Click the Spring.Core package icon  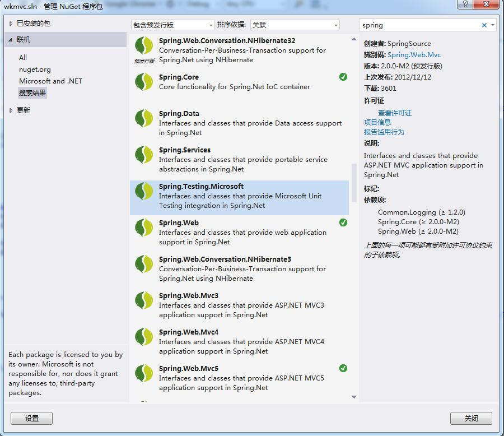(x=144, y=82)
